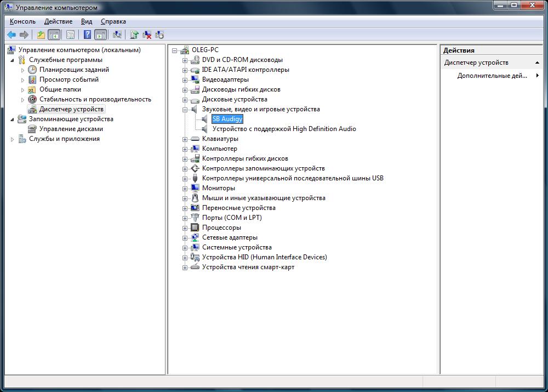Click the blue Help question mark icon
The height and width of the screenshot is (392, 548).
[x=87, y=35]
